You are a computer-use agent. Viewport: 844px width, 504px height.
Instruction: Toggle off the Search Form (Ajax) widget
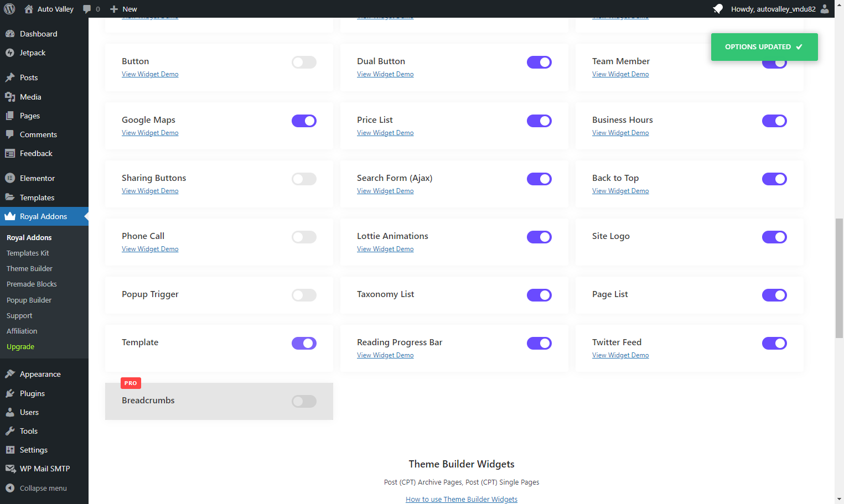[539, 179]
